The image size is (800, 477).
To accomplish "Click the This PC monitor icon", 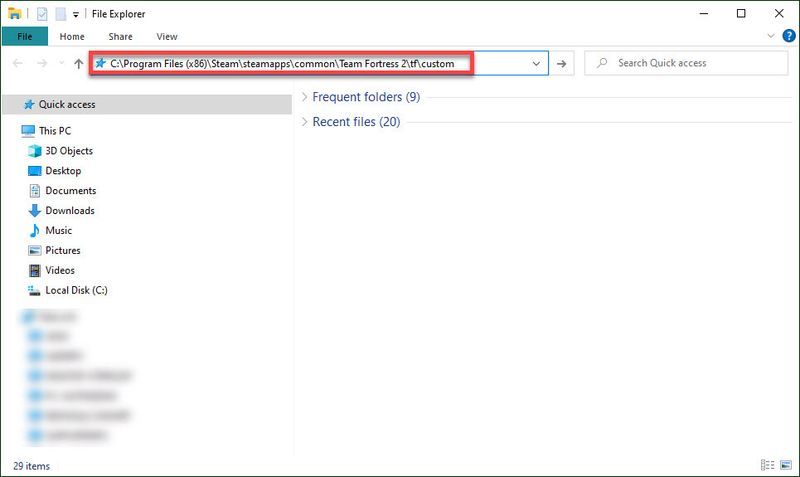I will click(28, 131).
